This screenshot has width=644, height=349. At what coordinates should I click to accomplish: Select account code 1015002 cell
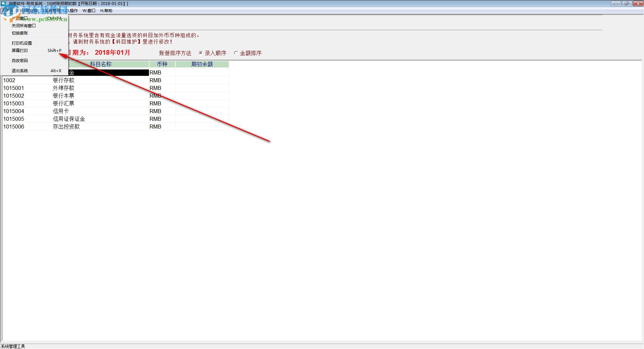tap(27, 96)
